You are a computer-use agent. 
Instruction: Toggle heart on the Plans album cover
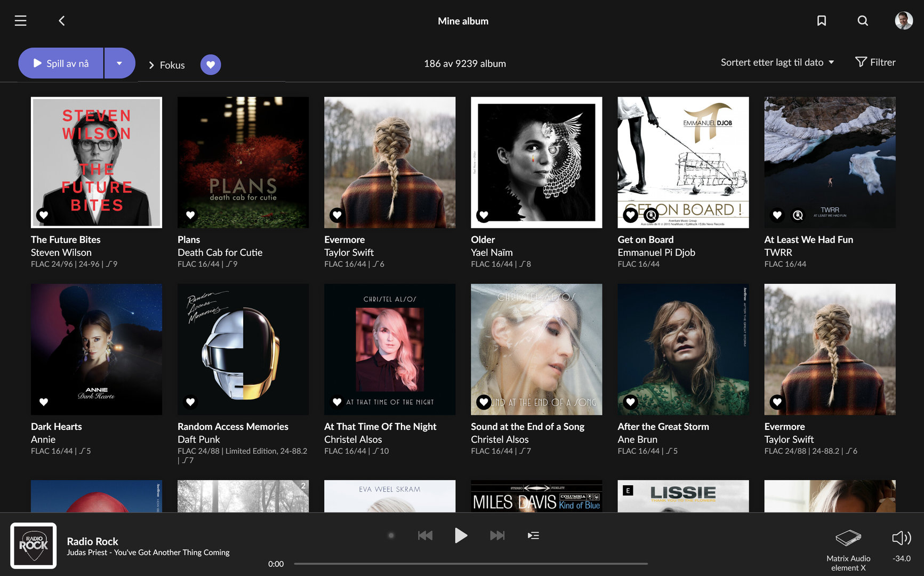(190, 215)
